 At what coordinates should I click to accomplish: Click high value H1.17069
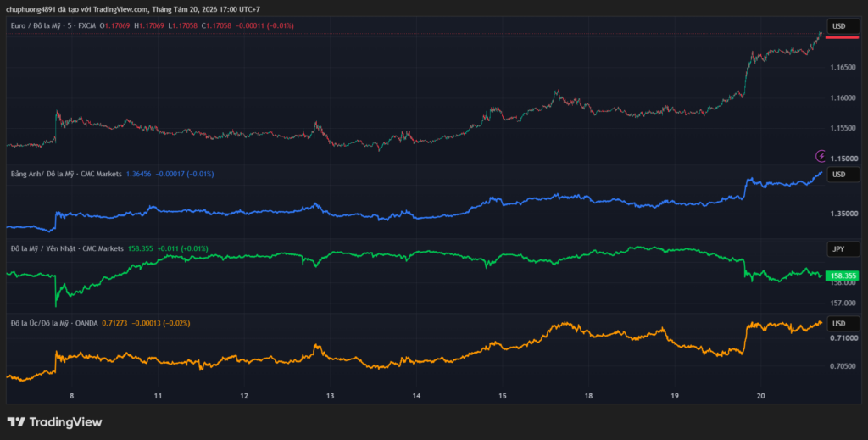click(149, 25)
